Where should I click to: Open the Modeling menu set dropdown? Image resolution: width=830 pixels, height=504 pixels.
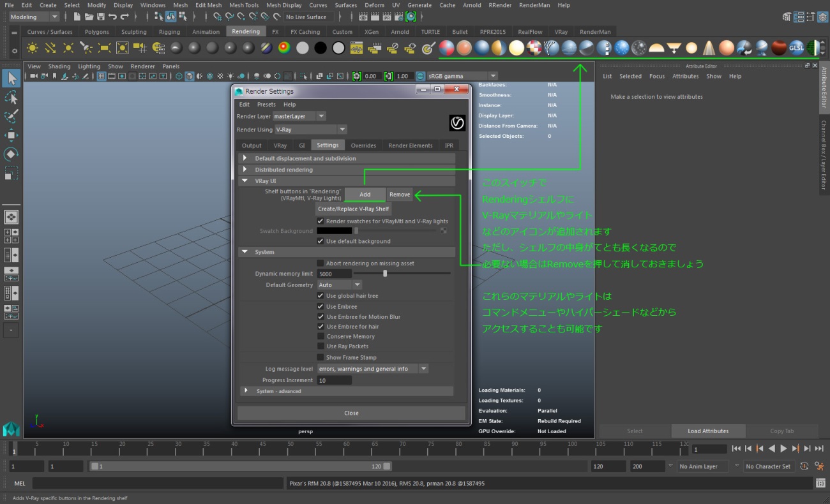pos(33,17)
